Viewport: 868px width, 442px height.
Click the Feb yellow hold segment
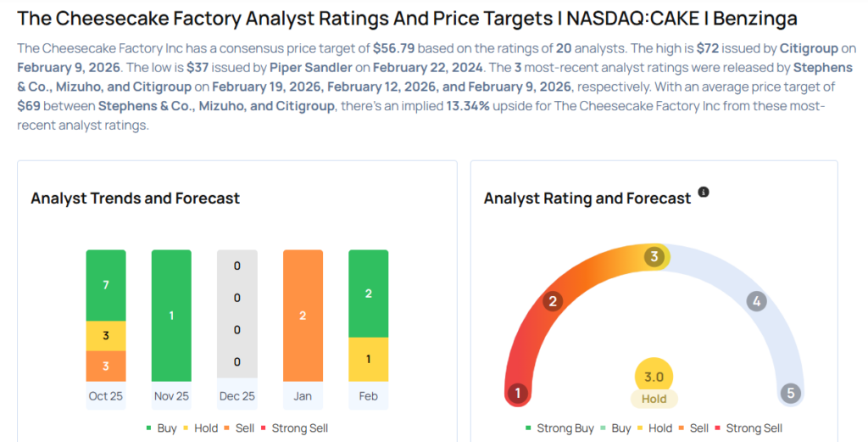pyautogui.click(x=368, y=359)
